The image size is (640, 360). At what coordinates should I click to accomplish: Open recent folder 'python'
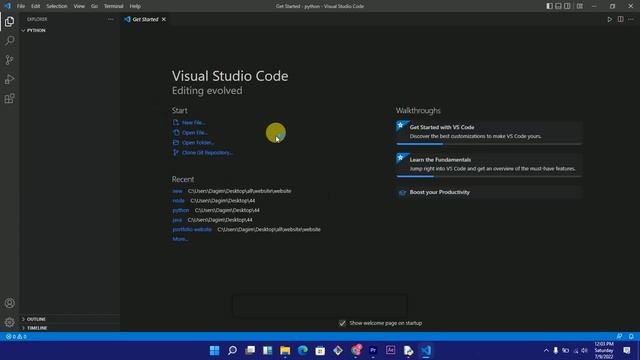pos(181,210)
